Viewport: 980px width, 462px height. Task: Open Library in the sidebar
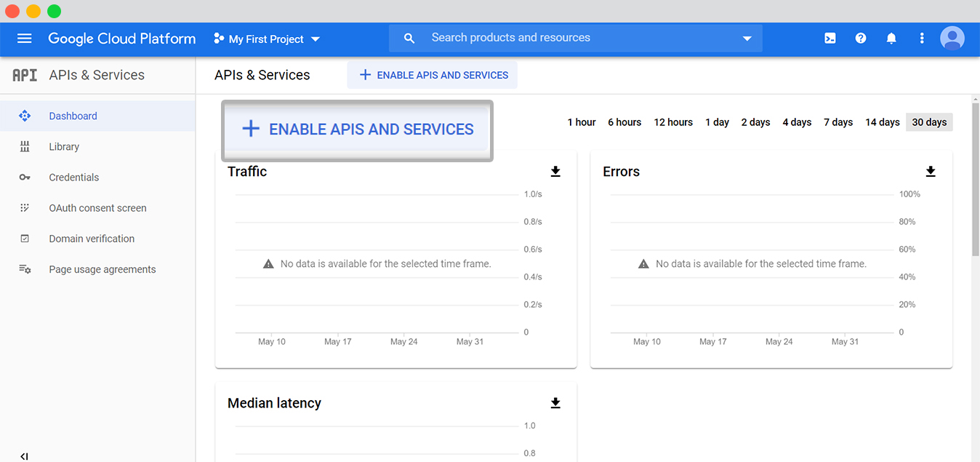tap(97, 146)
